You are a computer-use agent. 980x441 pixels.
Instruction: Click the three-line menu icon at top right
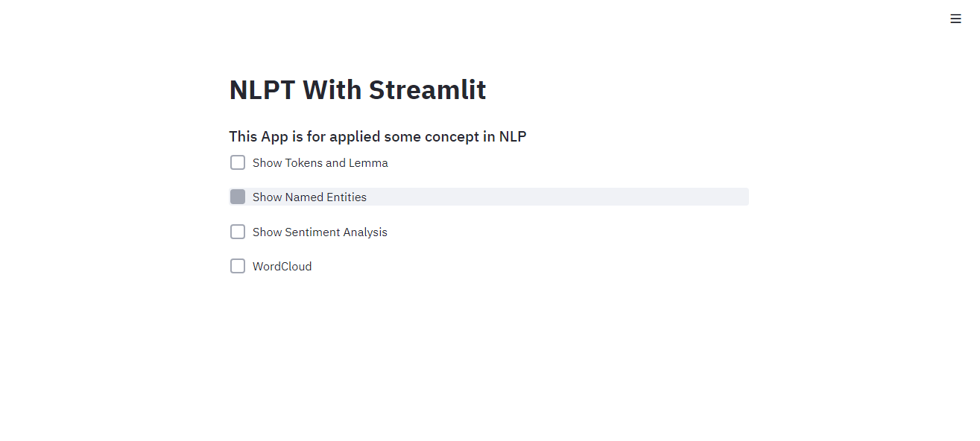[x=956, y=18]
